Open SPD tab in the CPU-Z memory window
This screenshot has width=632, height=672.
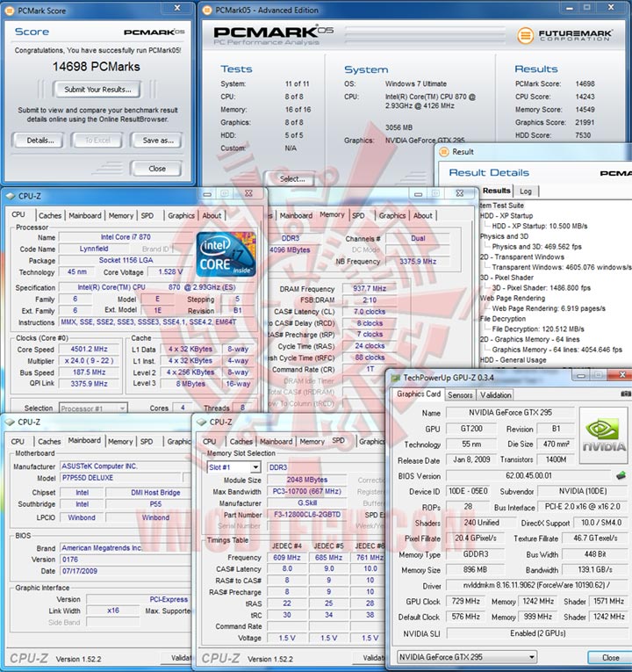[x=358, y=215]
